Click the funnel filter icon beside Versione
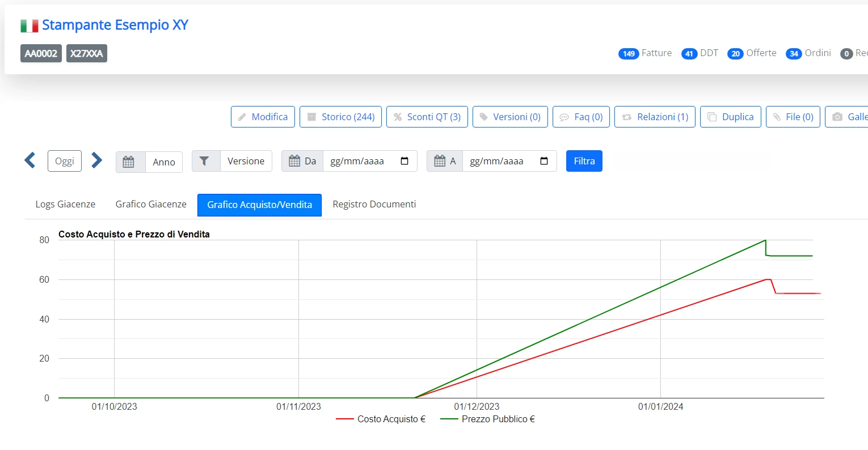The image size is (868, 450). pos(205,161)
